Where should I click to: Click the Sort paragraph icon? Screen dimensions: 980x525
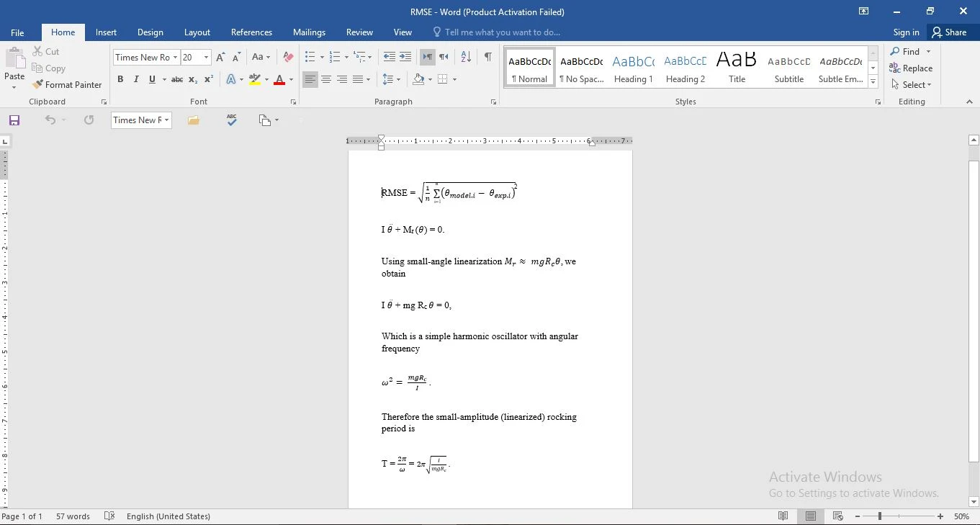click(466, 58)
